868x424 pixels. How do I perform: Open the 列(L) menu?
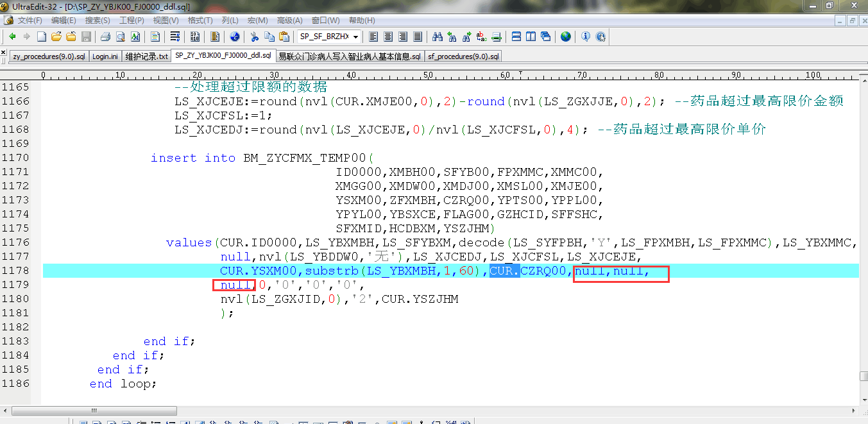point(230,21)
